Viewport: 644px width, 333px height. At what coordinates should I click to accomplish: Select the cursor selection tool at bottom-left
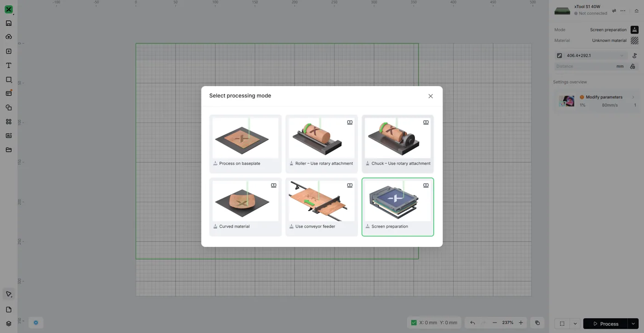pos(9,294)
